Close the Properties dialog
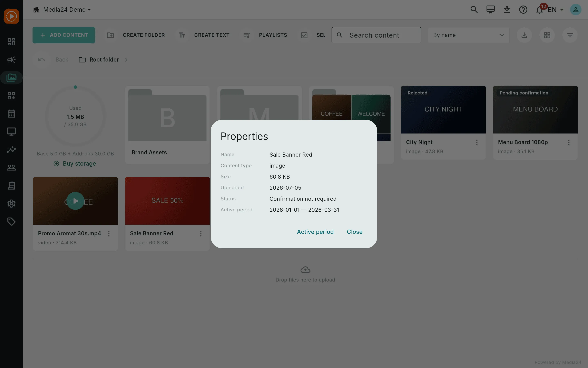Image resolution: width=588 pixels, height=368 pixels. [354, 232]
